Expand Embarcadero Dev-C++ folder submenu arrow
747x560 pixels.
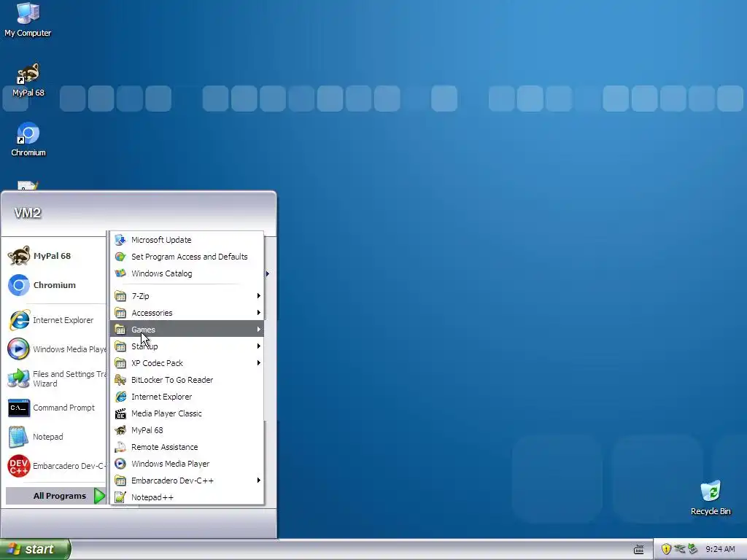[x=259, y=480]
